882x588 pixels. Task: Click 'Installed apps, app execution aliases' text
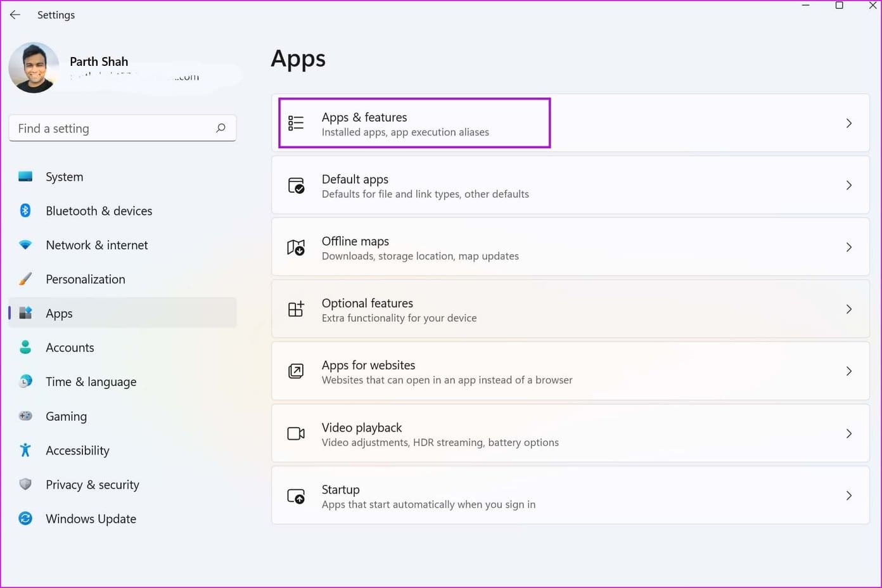coord(406,132)
